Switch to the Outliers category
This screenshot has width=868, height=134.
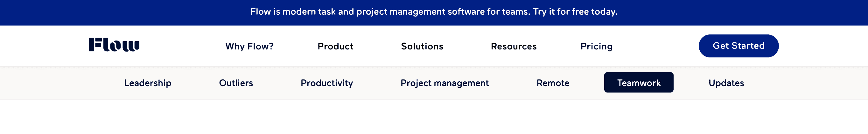click(x=236, y=83)
